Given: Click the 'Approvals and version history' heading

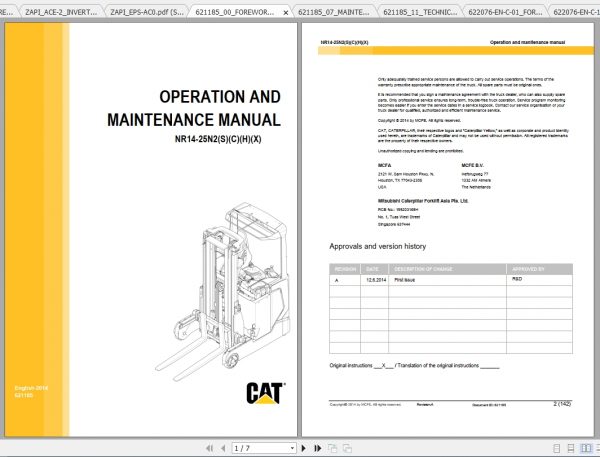Looking at the screenshot, I should (x=378, y=246).
